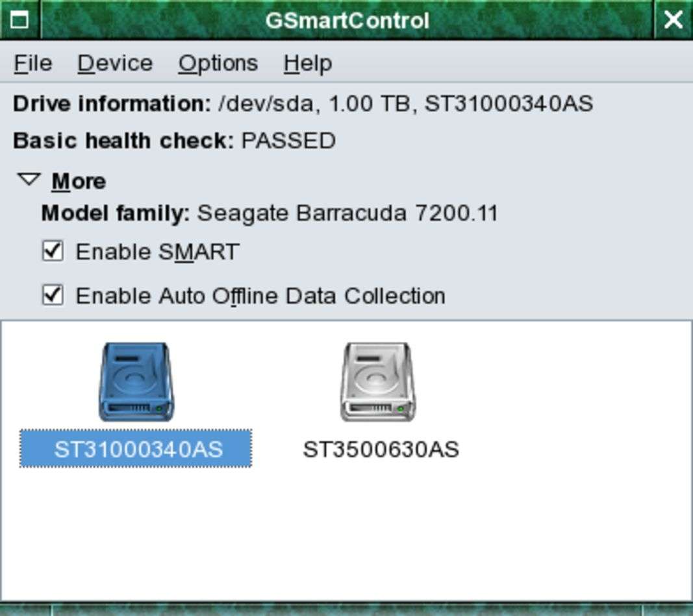Click the ST3500630AS name label
Screen dimensions: 693x616
(381, 449)
